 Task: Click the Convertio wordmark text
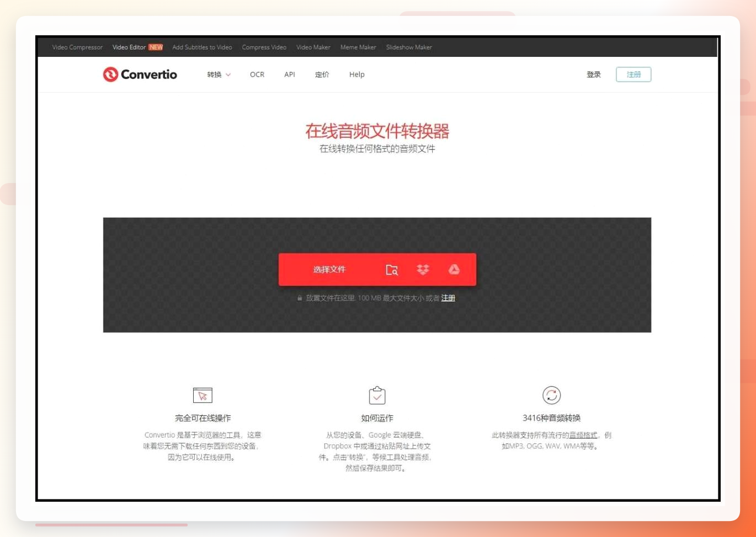pos(149,74)
